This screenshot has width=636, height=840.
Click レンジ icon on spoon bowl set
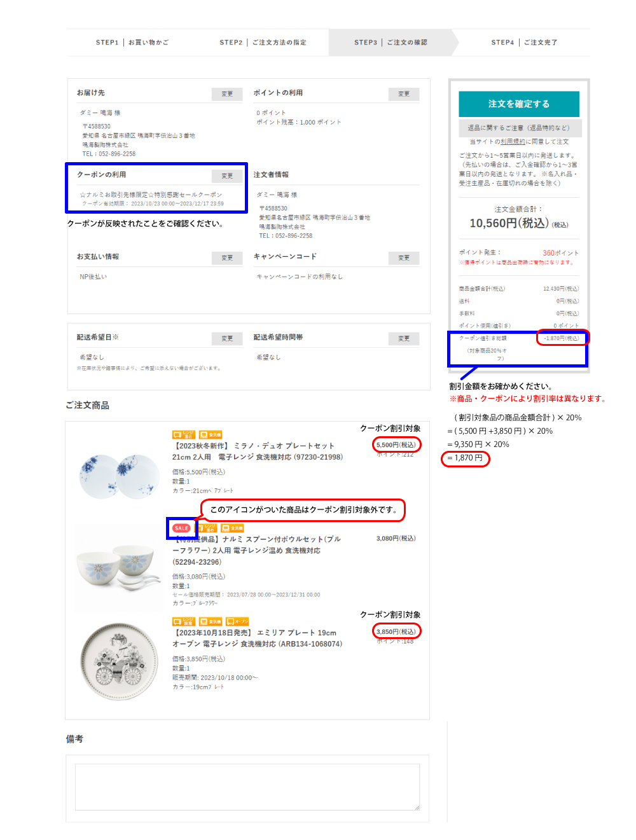[207, 528]
